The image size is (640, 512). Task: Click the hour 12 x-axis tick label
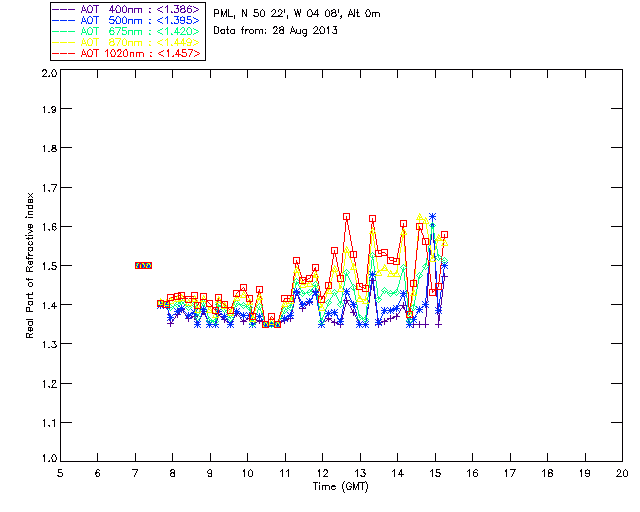click(322, 473)
